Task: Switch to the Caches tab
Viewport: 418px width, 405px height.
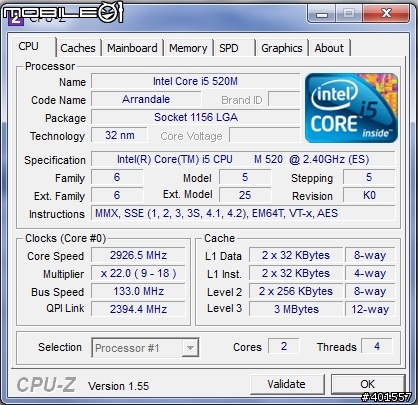Action: coord(78,48)
